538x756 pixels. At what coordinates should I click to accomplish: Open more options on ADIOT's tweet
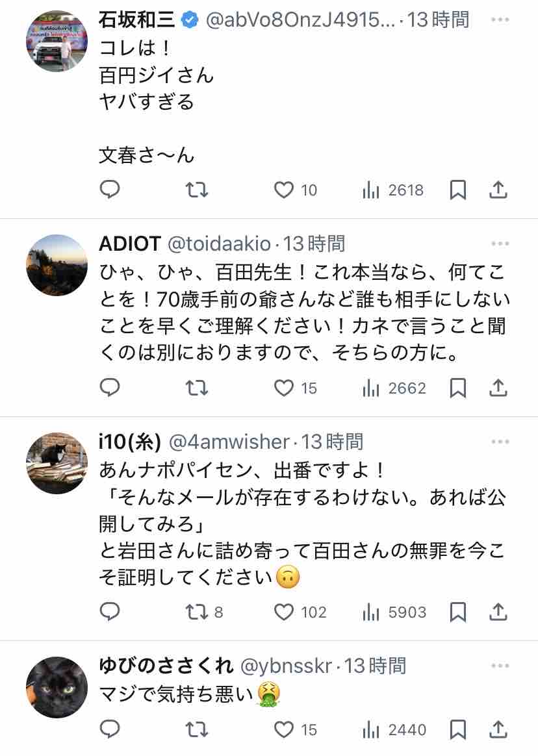pyautogui.click(x=500, y=244)
